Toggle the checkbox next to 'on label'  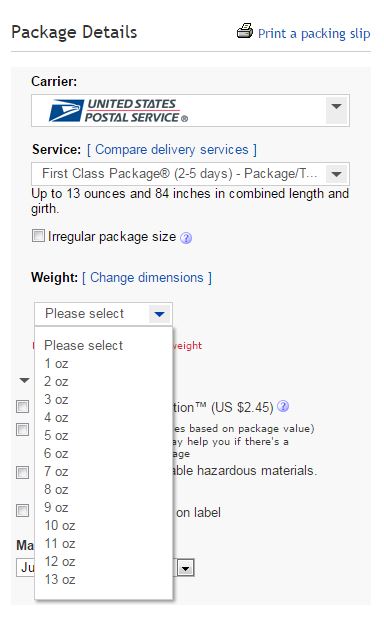22,510
